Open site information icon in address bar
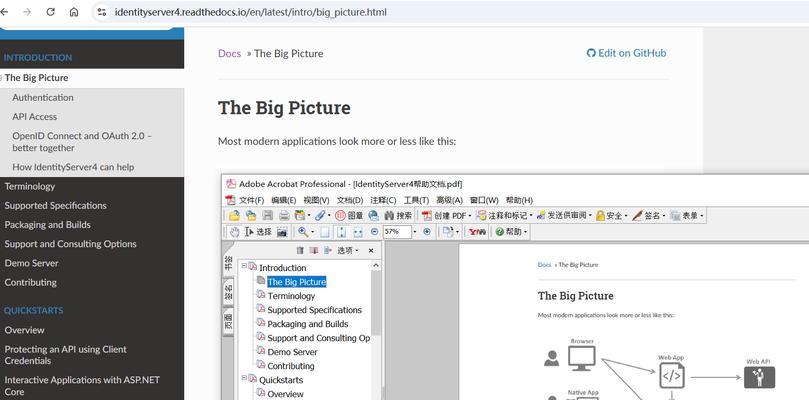This screenshot has width=809, height=400. pos(102,12)
